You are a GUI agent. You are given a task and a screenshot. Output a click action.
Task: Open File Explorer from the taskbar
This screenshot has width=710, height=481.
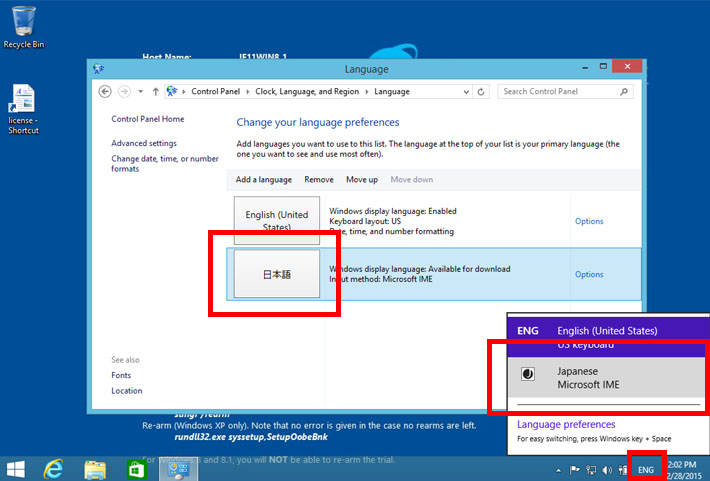(x=95, y=468)
